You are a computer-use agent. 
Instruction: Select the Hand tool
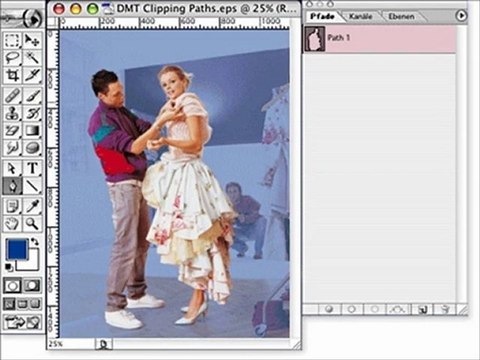pyautogui.click(x=12, y=224)
